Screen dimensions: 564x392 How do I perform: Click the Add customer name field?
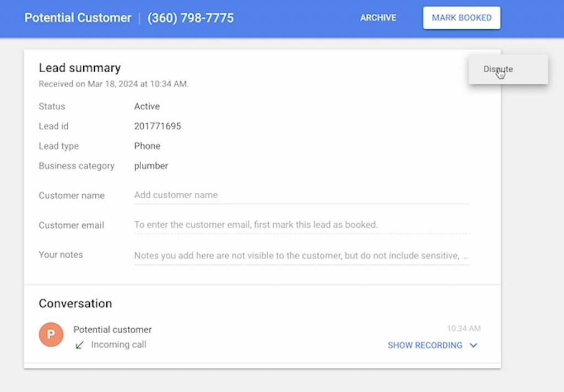(302, 195)
